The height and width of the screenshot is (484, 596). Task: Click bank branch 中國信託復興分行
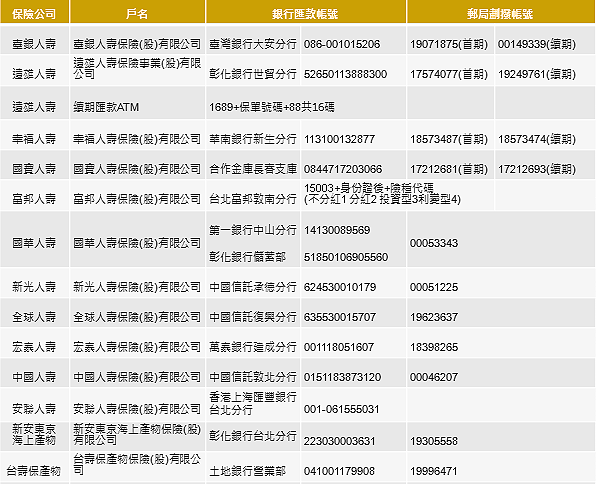[253, 317]
